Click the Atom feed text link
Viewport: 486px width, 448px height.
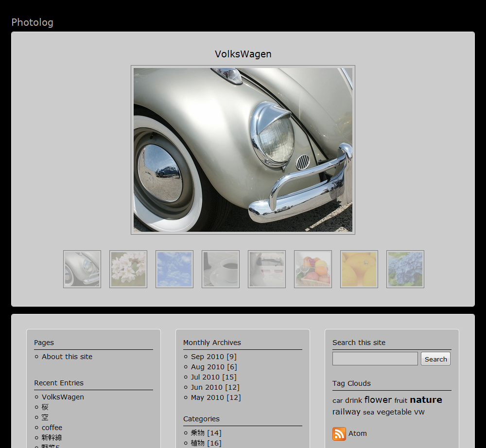(x=357, y=433)
